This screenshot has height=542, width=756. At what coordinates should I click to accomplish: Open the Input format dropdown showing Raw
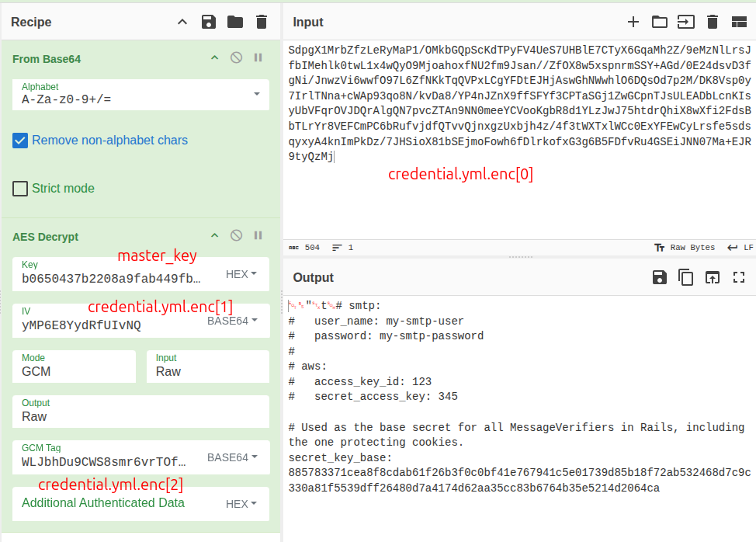click(208, 367)
